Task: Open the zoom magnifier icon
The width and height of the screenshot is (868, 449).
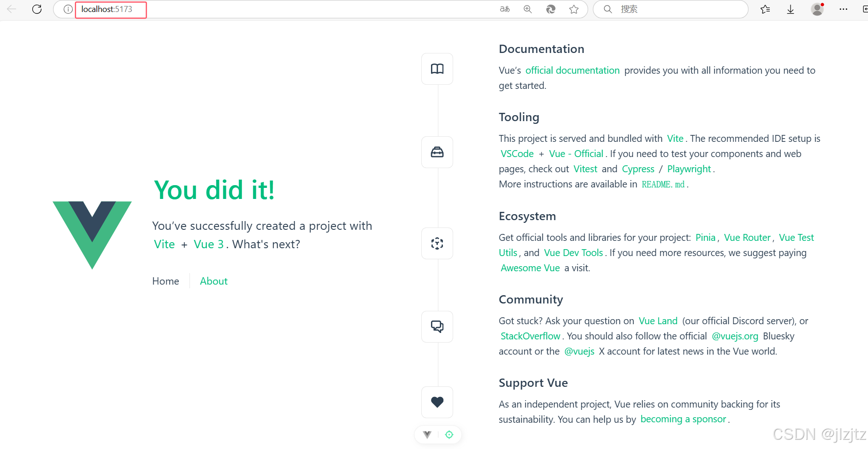Action: (528, 9)
